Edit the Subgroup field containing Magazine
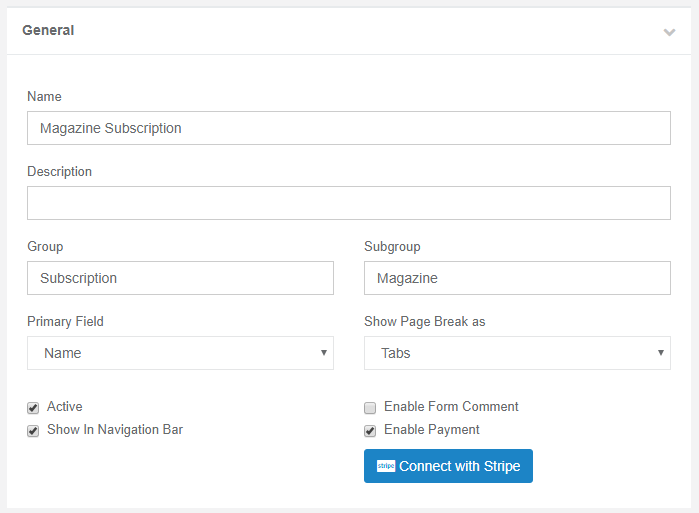The image size is (699, 513). pyautogui.click(x=517, y=278)
